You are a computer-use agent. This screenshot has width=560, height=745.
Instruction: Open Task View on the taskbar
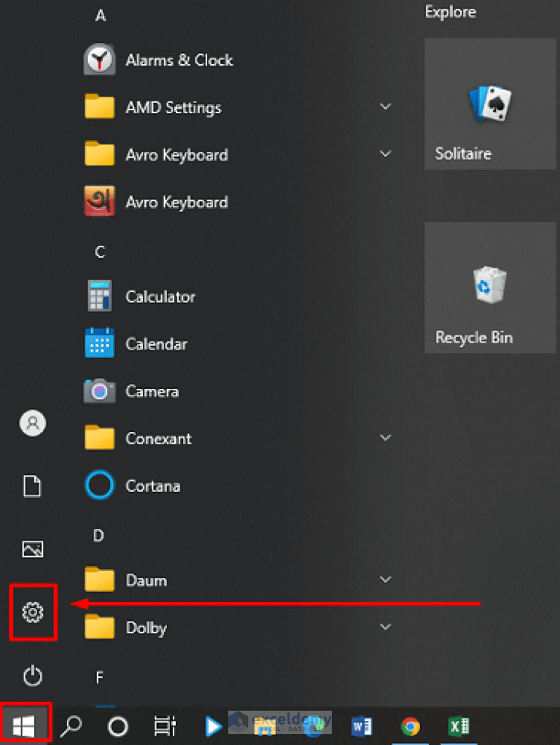pos(165,726)
